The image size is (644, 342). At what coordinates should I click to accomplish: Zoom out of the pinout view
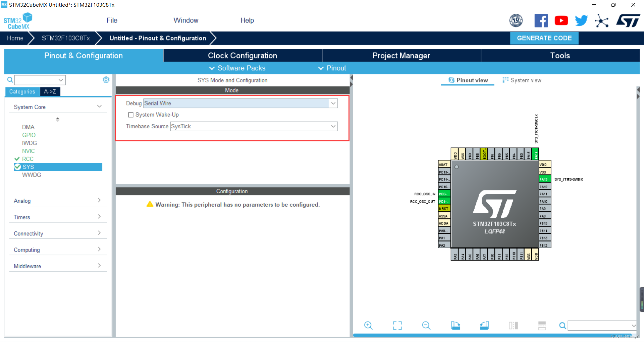coord(426,325)
